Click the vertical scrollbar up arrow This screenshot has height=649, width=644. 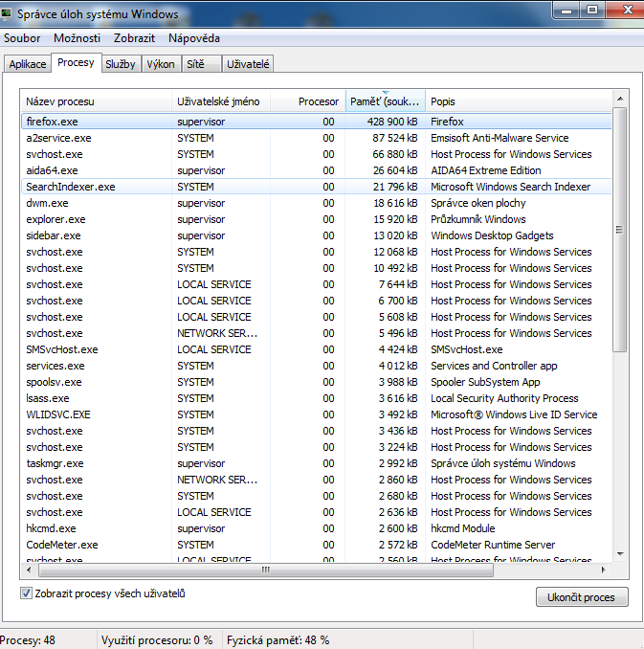tap(620, 99)
